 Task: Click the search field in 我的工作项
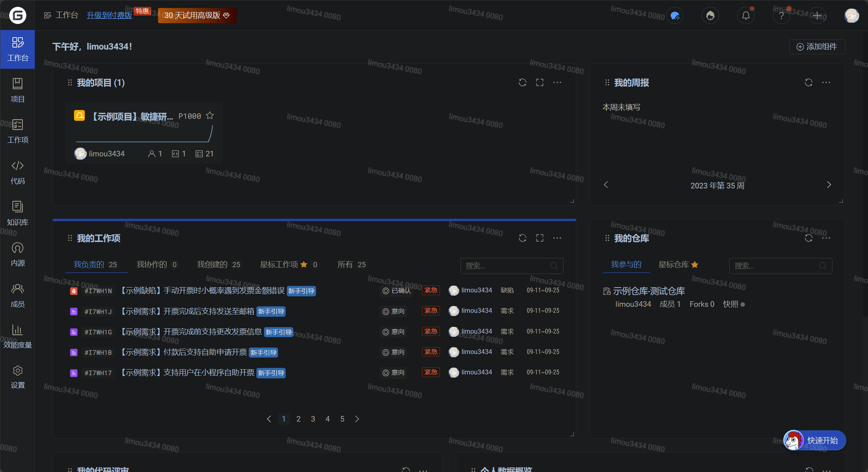512,266
